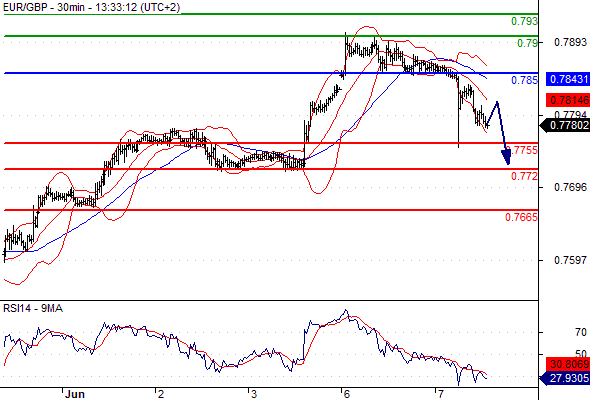Click the green 0.793 resistance label
590x400 pixels.
[524, 21]
